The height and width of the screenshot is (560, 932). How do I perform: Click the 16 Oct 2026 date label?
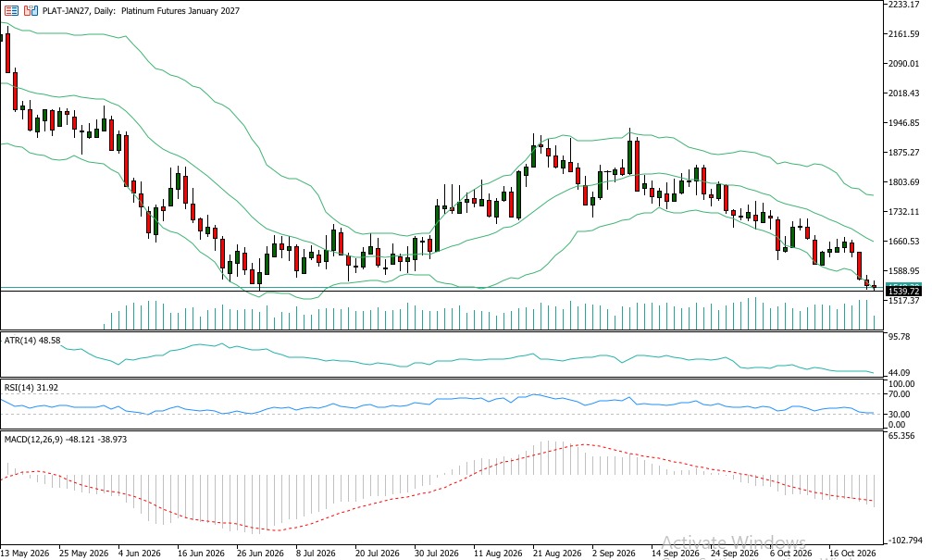tap(852, 553)
